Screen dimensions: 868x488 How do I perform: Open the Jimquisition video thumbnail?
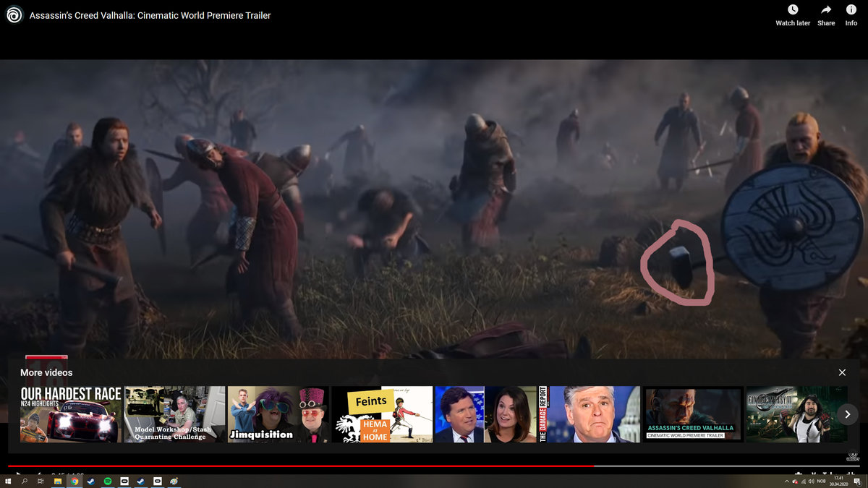click(278, 414)
